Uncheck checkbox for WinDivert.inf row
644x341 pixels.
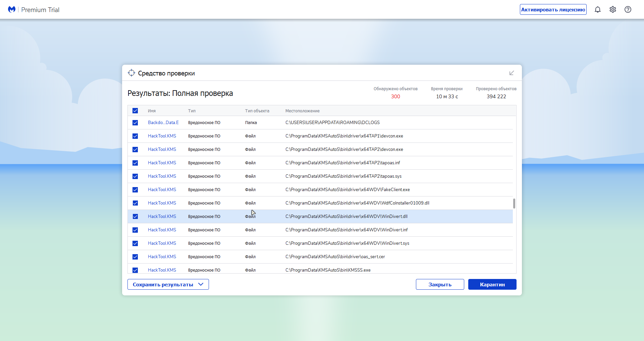(135, 230)
